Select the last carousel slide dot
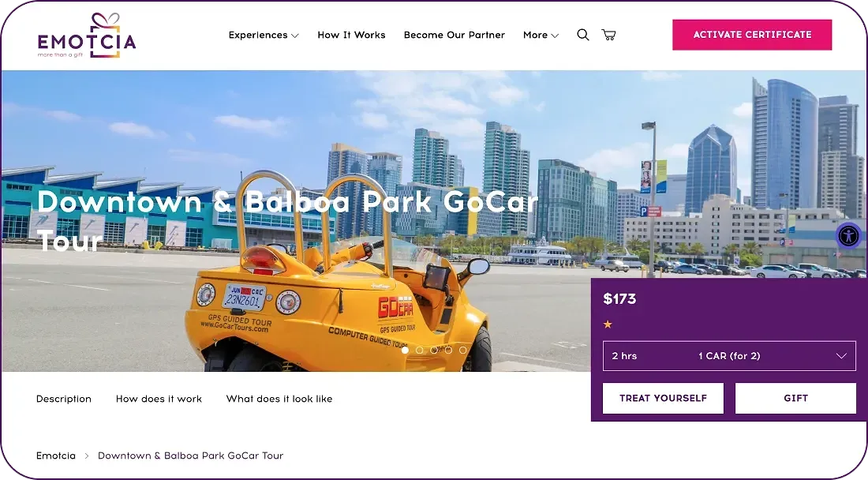 462,350
